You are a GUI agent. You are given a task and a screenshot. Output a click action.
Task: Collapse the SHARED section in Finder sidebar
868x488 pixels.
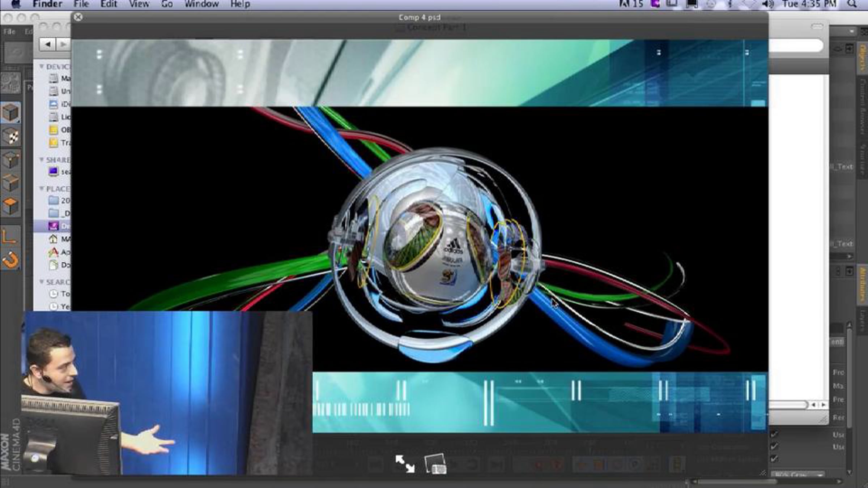click(x=42, y=159)
